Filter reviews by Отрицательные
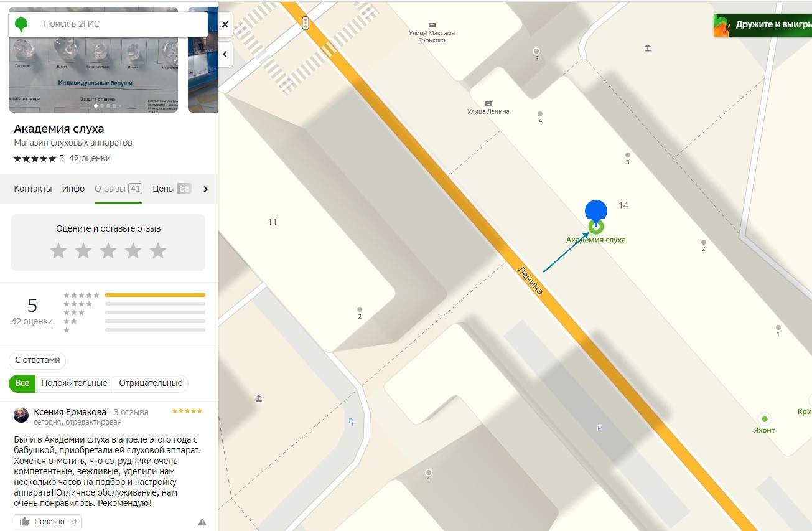 (151, 383)
